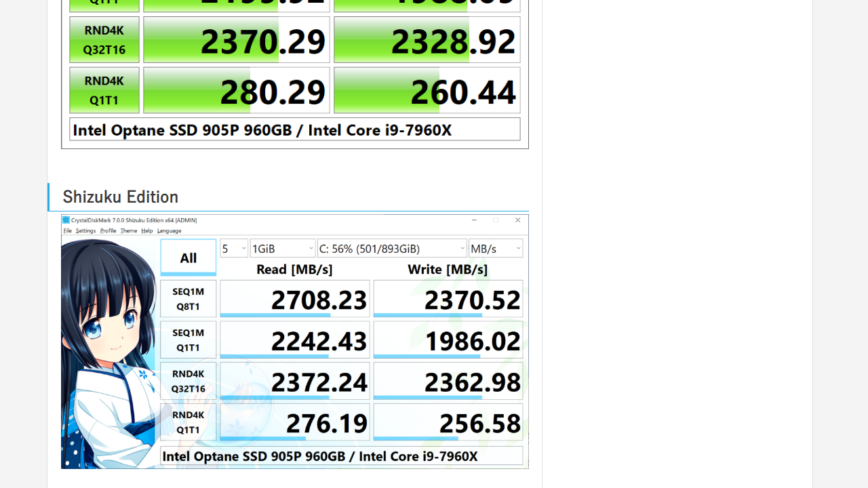
Task: Click the comment field beside Shizuku artwork
Action: coord(341,456)
